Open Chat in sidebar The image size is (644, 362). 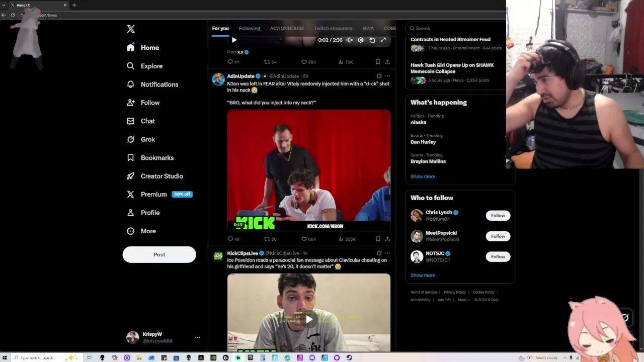[140, 121]
